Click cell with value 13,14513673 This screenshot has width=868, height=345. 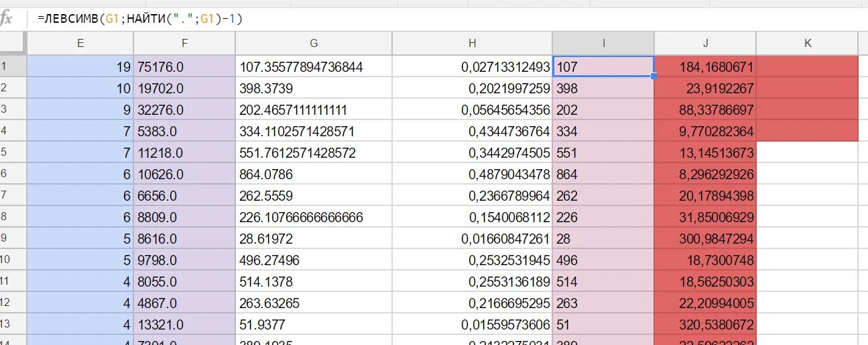[705, 152]
